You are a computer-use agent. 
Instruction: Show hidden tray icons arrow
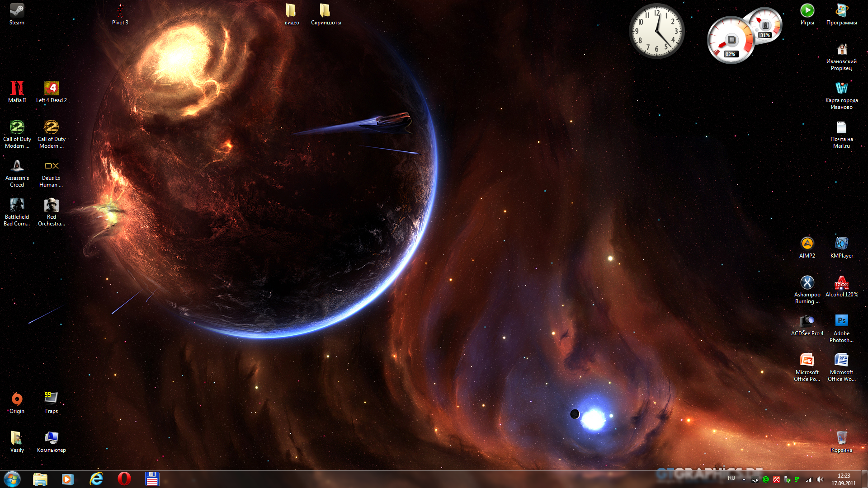pos(744,479)
